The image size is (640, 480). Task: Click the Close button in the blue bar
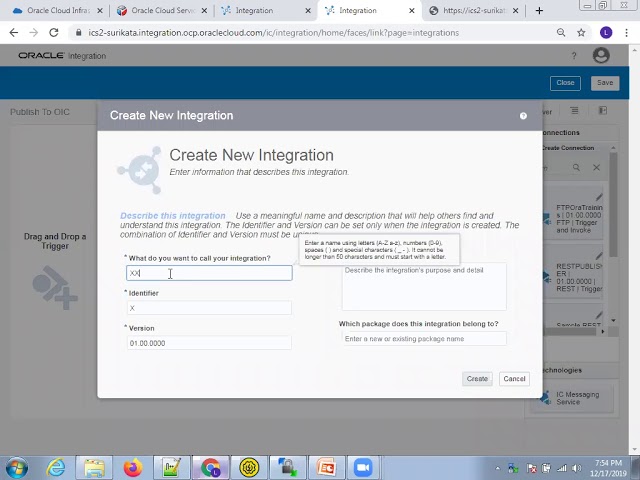coord(565,83)
